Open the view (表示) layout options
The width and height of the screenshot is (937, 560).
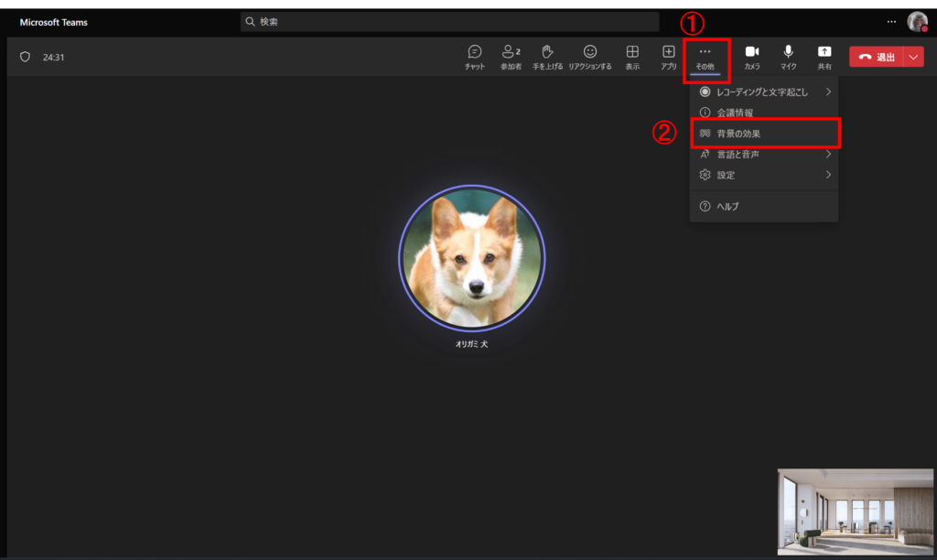tap(632, 57)
